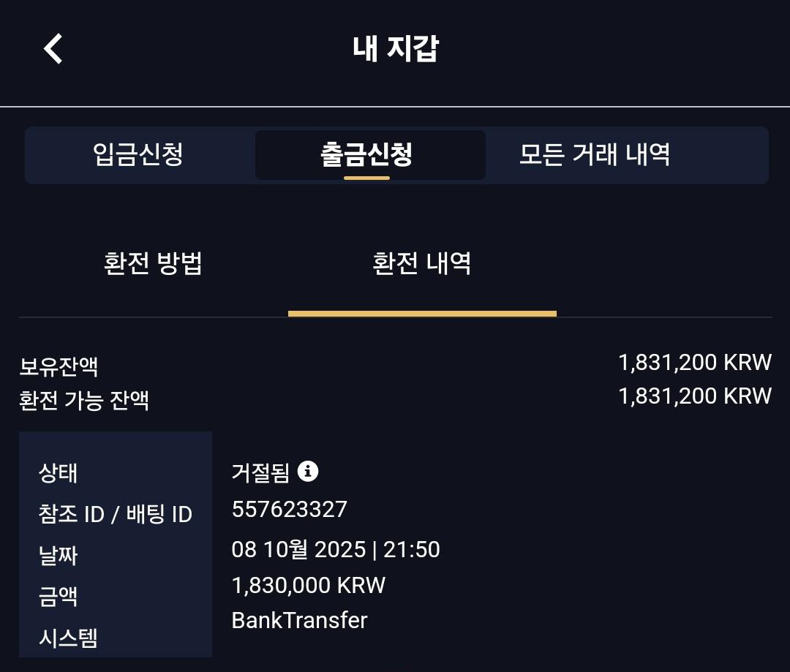Go back using the left arrow
Viewport: 790px width, 672px height.
[x=53, y=49]
